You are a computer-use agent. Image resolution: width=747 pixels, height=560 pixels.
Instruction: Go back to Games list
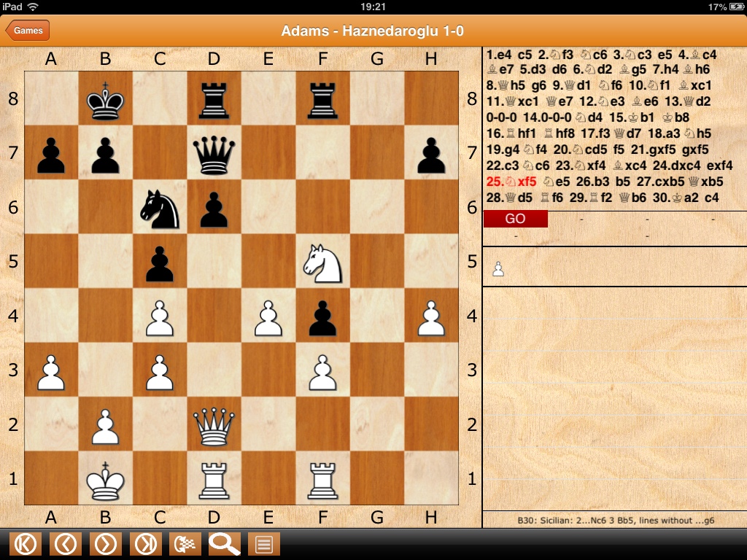coord(28,31)
